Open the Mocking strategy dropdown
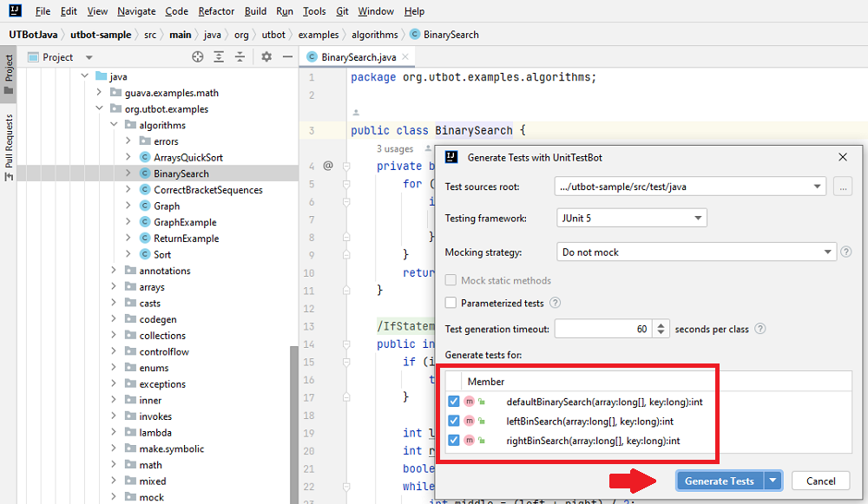Image resolution: width=868 pixels, height=504 pixels. [x=694, y=252]
